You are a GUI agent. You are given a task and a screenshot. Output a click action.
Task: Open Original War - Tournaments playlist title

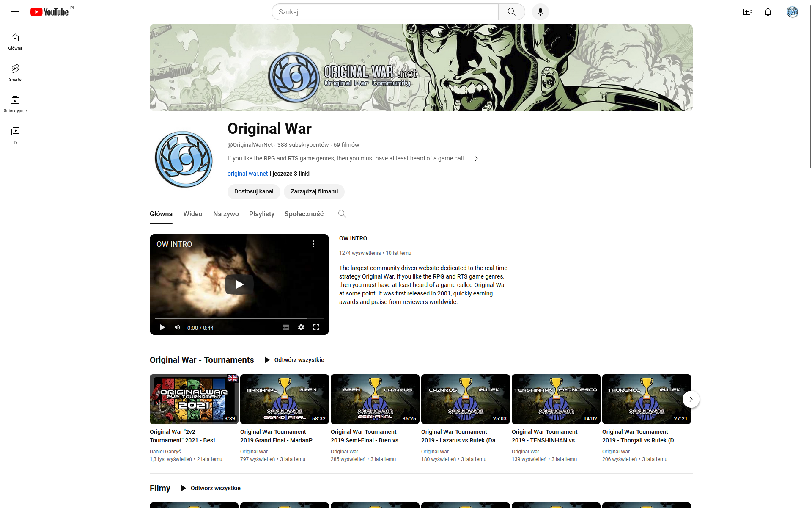coord(202,360)
